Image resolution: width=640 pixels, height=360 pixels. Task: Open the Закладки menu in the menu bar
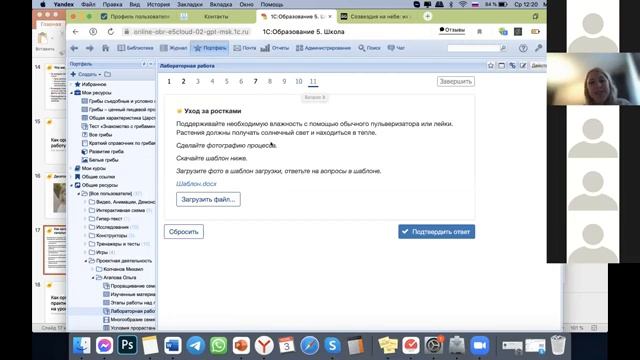click(x=190, y=4)
